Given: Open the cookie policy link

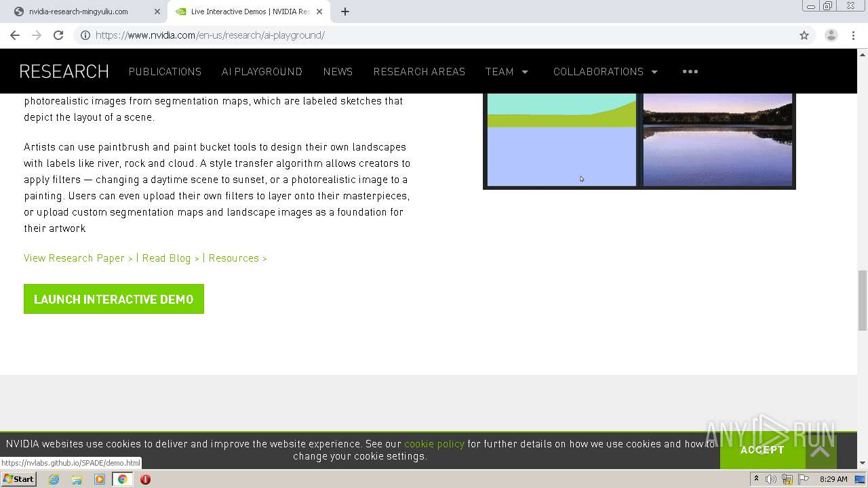Looking at the screenshot, I should coord(434,444).
